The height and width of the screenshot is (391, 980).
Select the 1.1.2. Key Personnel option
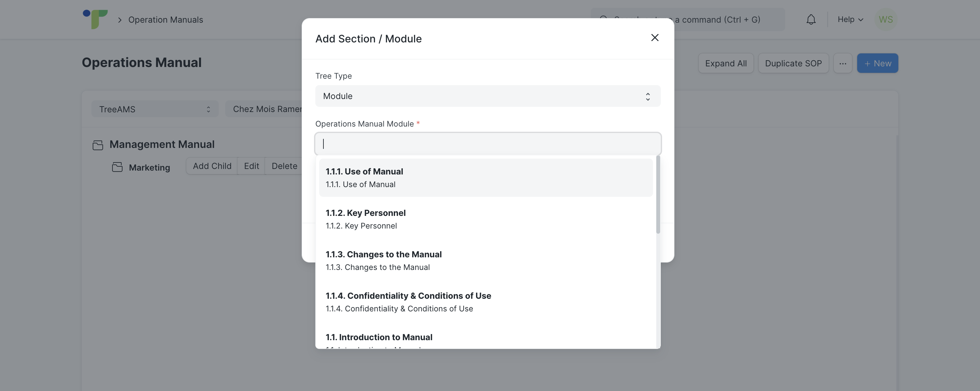coord(485,219)
